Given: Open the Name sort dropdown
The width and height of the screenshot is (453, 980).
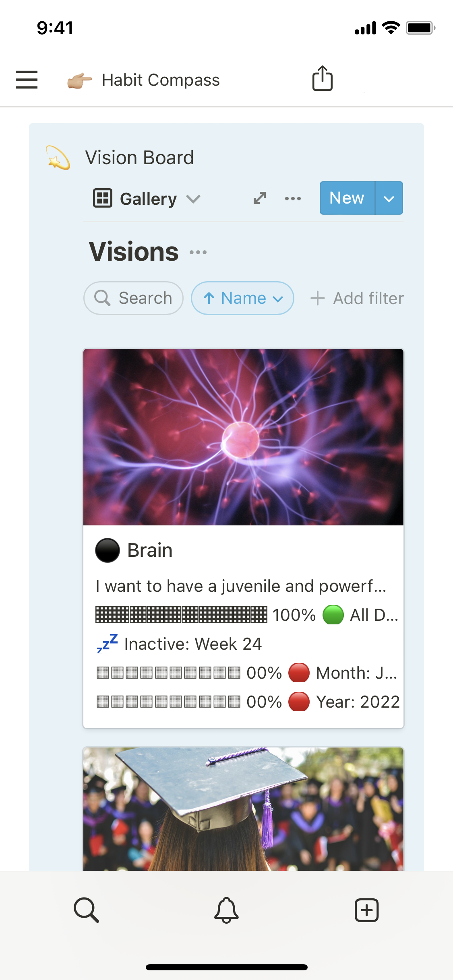Looking at the screenshot, I should point(242,298).
